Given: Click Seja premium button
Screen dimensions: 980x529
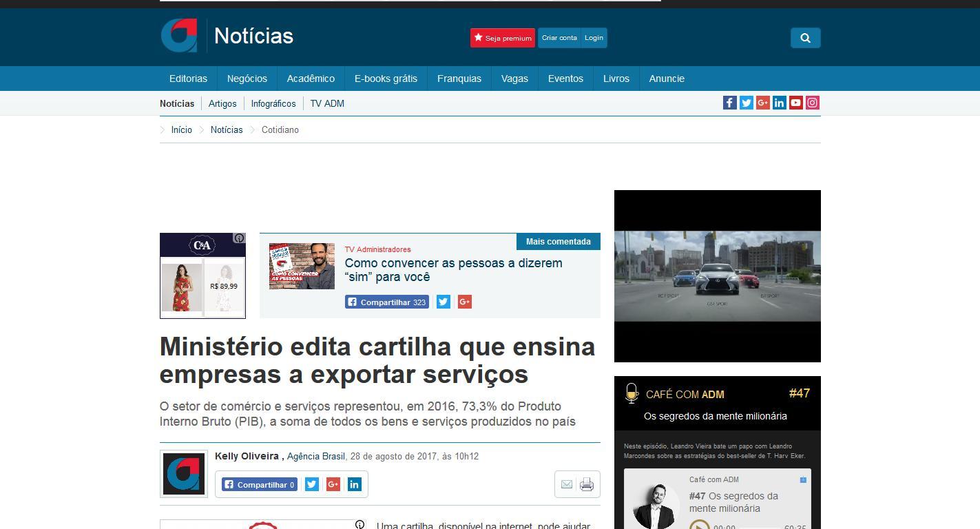Looking at the screenshot, I should 503,38.
